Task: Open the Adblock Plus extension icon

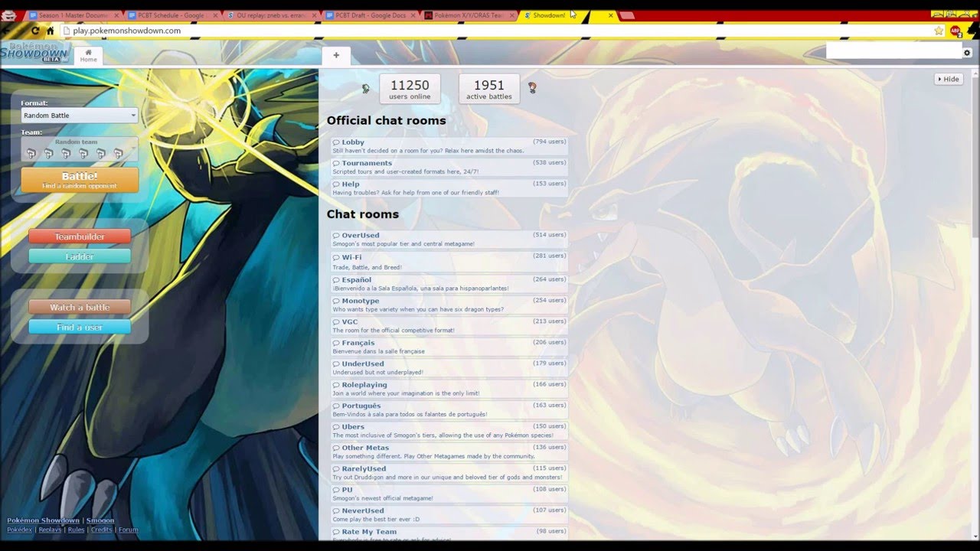Action: [x=955, y=31]
